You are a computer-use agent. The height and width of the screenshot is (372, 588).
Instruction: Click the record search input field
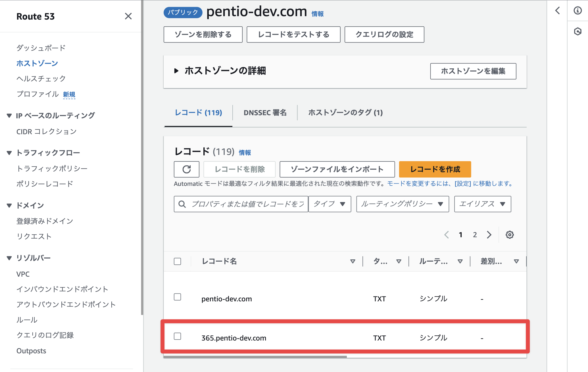coord(241,204)
